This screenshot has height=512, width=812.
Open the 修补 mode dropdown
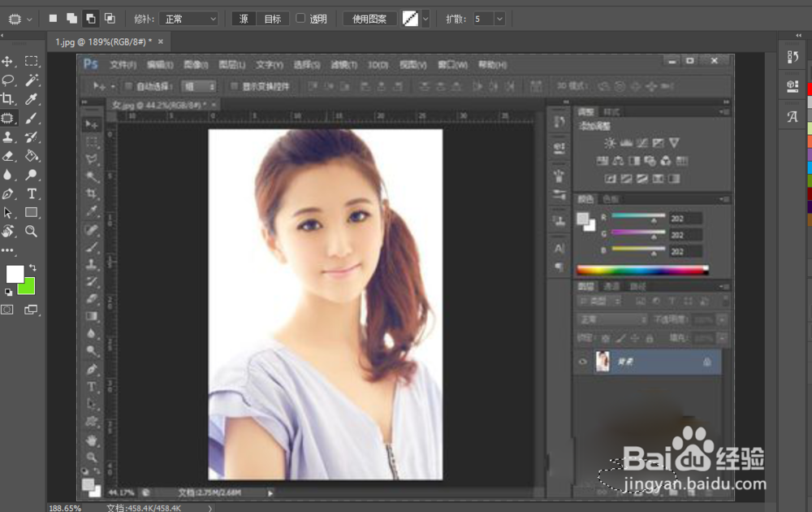coord(188,18)
